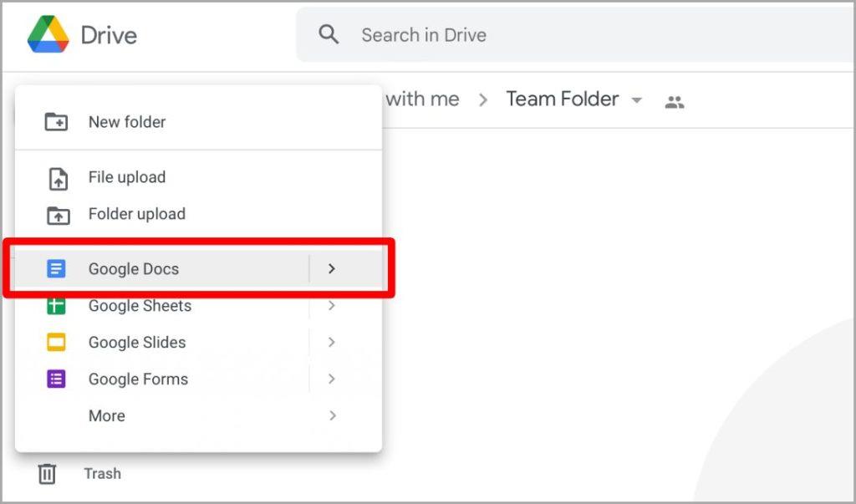Click the shared people icon

coord(675,102)
